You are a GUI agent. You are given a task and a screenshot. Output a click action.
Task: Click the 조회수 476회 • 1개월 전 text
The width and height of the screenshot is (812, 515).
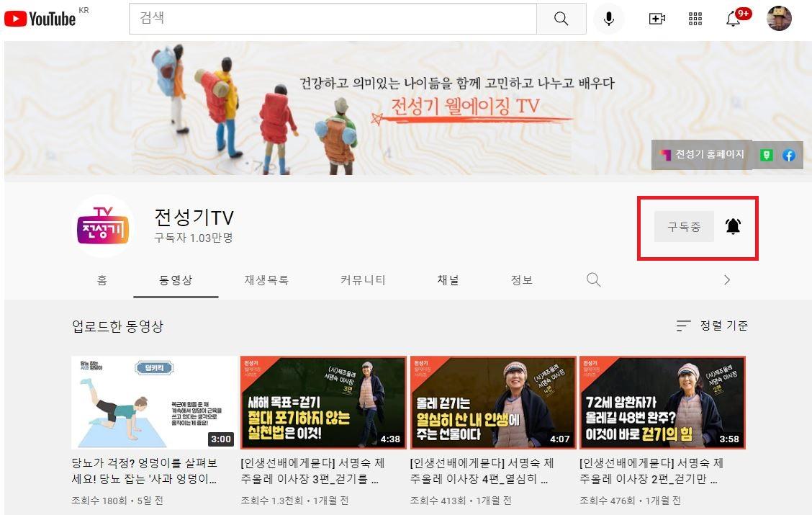click(630, 501)
